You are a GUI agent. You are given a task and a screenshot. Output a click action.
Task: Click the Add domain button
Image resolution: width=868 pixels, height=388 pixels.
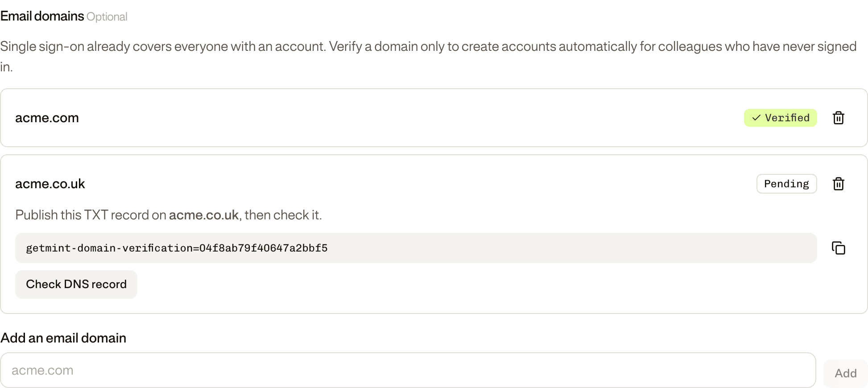845,373
